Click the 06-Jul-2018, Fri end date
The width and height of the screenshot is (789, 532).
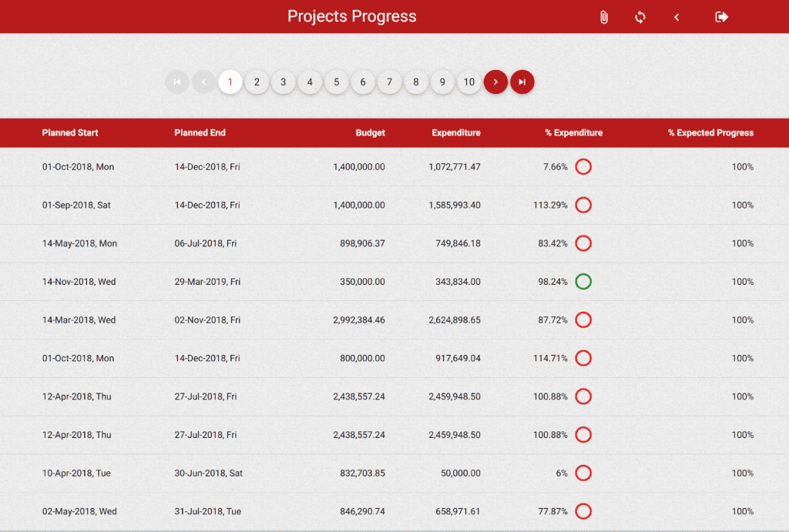[x=205, y=243]
